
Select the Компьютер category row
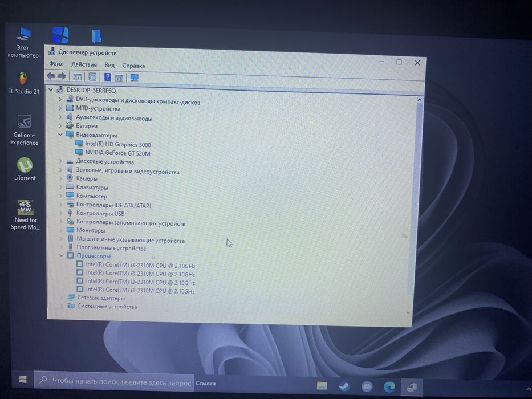click(87, 196)
